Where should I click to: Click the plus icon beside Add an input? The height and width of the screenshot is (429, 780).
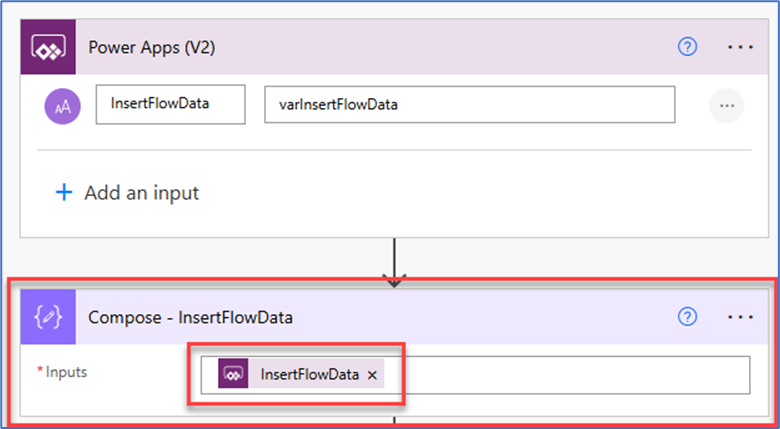pyautogui.click(x=64, y=192)
